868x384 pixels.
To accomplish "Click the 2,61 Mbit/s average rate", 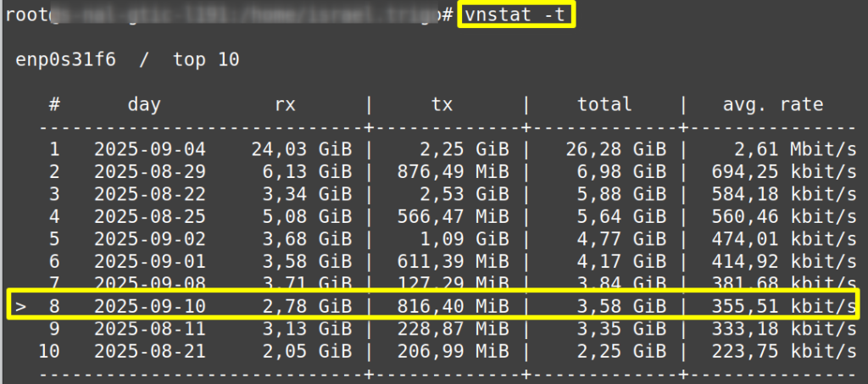I will tap(796, 149).
